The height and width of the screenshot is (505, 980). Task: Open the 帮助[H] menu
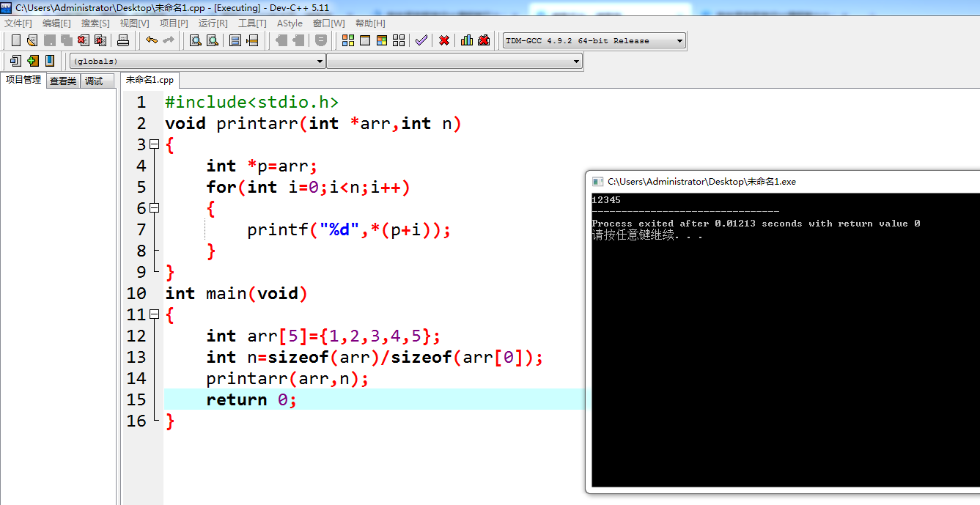click(370, 23)
